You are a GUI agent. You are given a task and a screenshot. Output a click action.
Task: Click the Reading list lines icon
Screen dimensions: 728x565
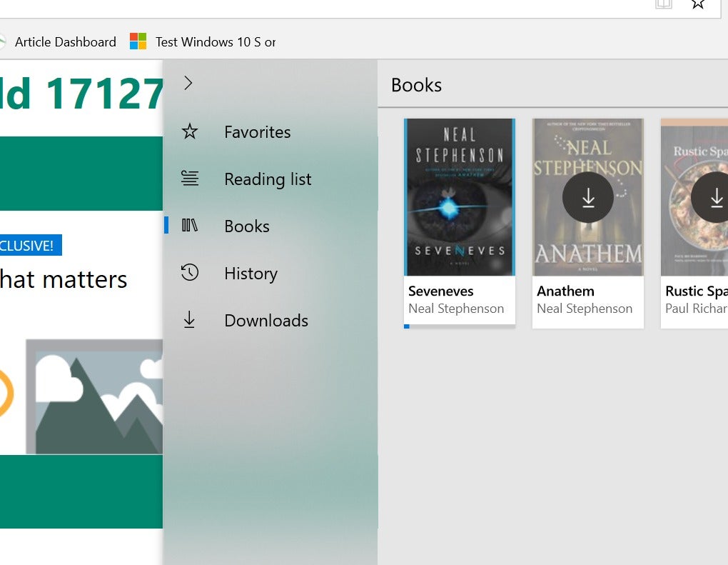pos(189,179)
